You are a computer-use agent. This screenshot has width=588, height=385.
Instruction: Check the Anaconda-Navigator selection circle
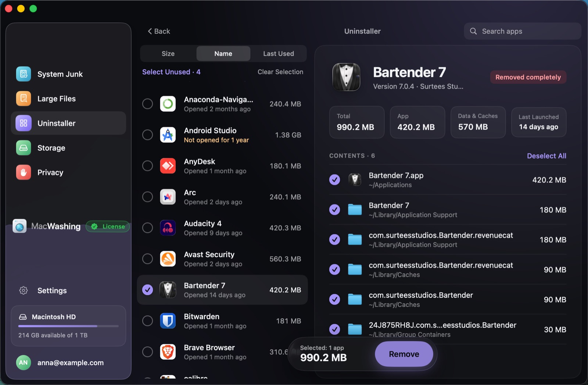click(148, 104)
